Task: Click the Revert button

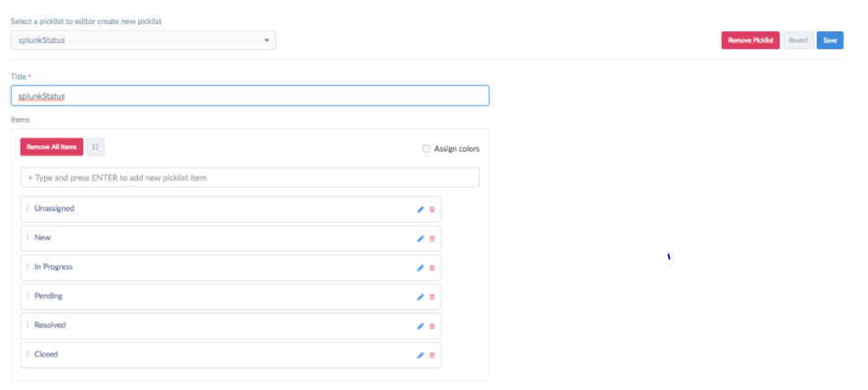Action: [x=798, y=40]
